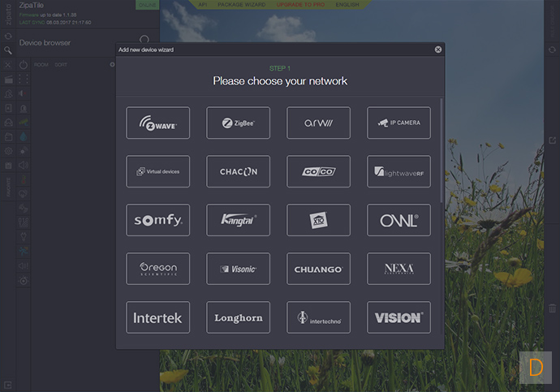Click the wizard's vertical scrollbar
The height and width of the screenshot is (392, 560).
(x=442, y=151)
